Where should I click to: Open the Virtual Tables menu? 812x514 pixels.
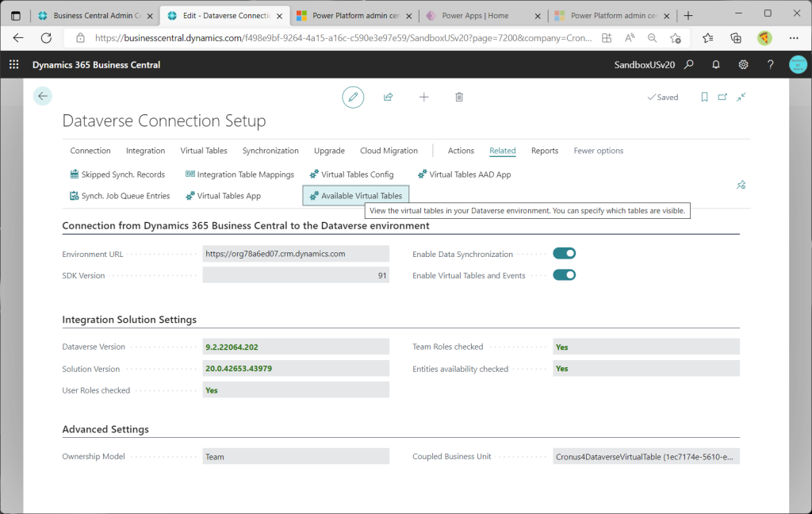(204, 151)
